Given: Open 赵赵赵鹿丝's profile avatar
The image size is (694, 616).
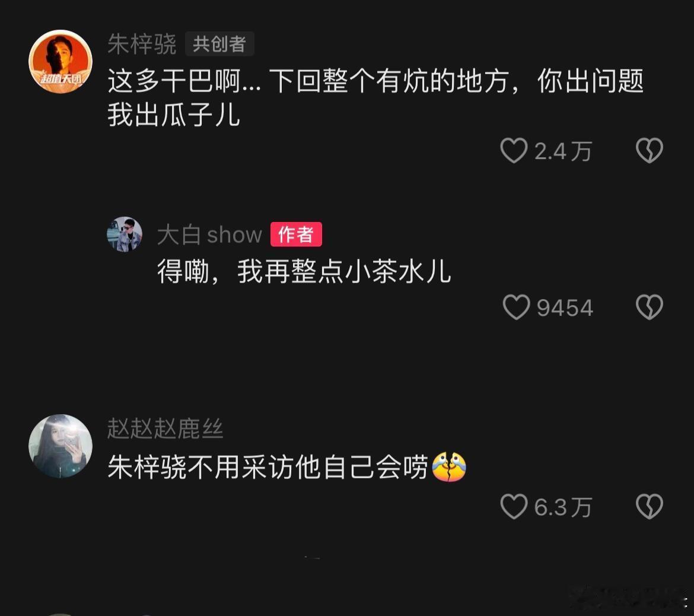Looking at the screenshot, I should pyautogui.click(x=61, y=446).
